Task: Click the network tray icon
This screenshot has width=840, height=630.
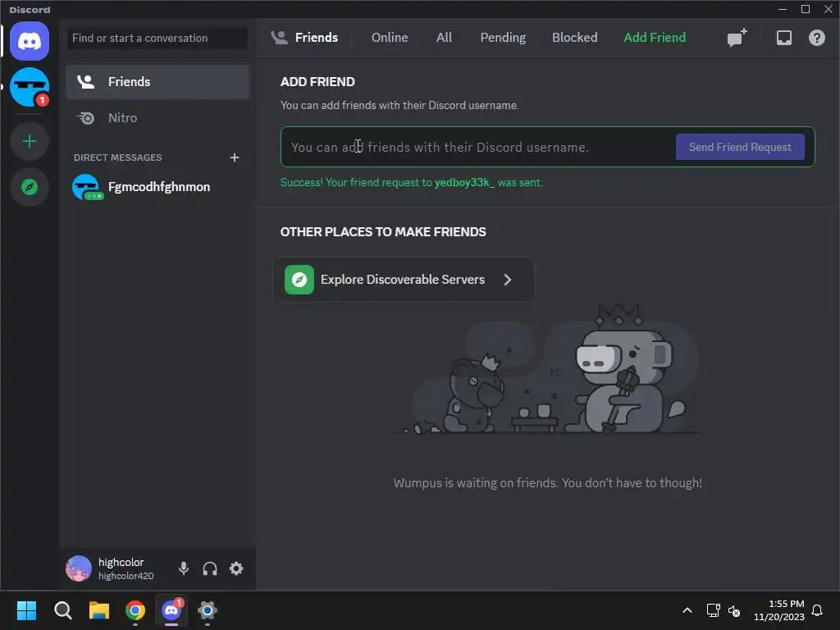Action: tap(713, 610)
